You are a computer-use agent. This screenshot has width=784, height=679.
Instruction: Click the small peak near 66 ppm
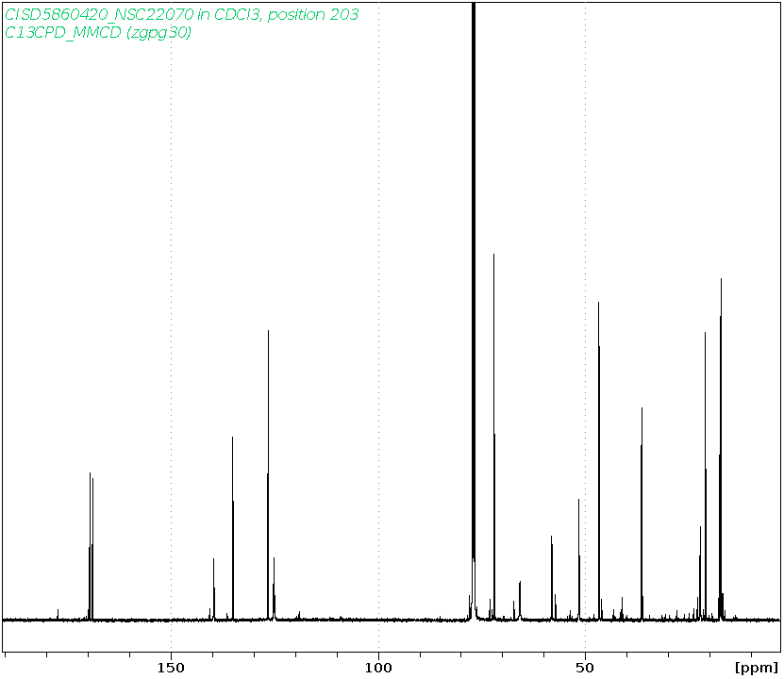[520, 600]
